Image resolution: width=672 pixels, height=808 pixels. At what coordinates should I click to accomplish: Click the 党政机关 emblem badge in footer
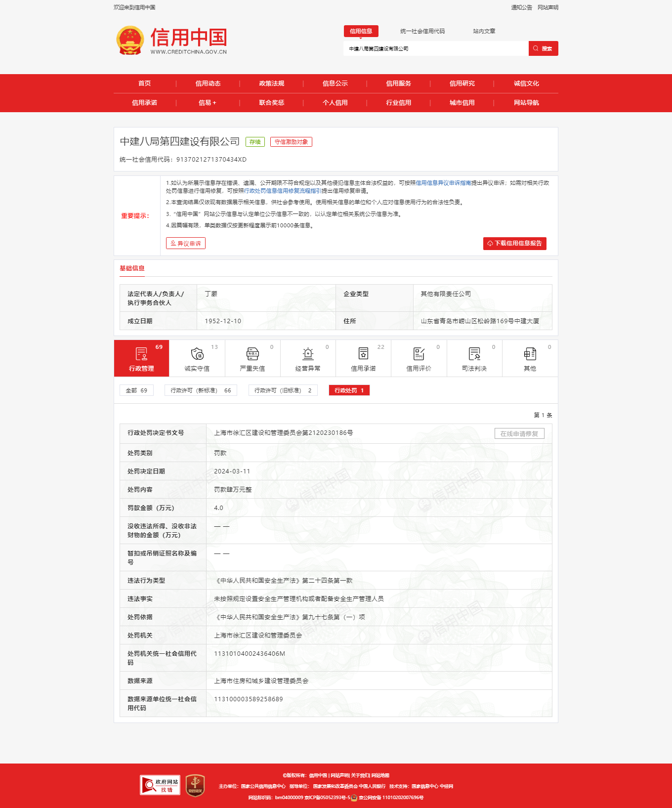(x=195, y=785)
